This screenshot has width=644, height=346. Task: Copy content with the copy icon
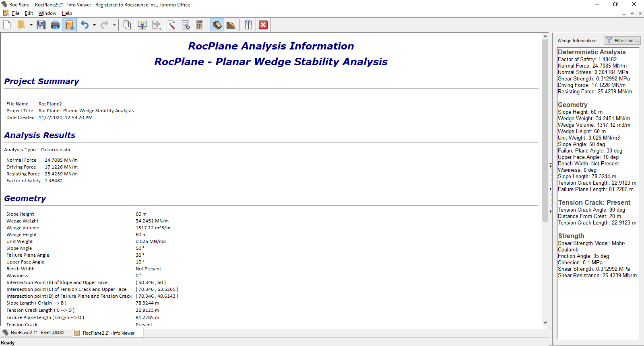tap(127, 25)
